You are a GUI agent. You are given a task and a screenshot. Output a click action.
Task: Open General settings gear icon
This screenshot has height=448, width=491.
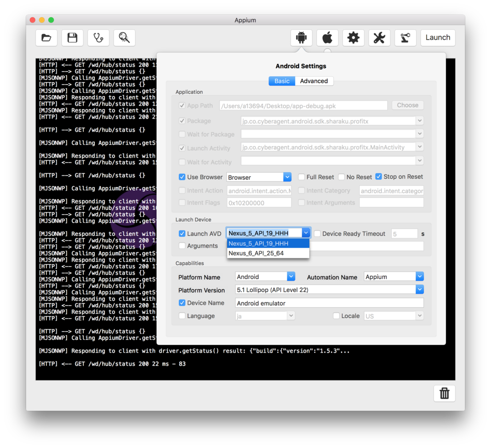(x=353, y=38)
